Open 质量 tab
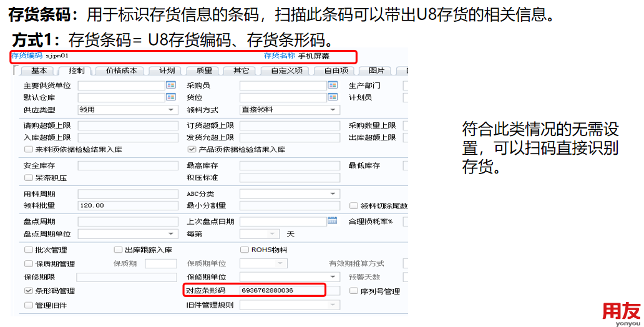This screenshot has width=644, height=327. [x=204, y=71]
